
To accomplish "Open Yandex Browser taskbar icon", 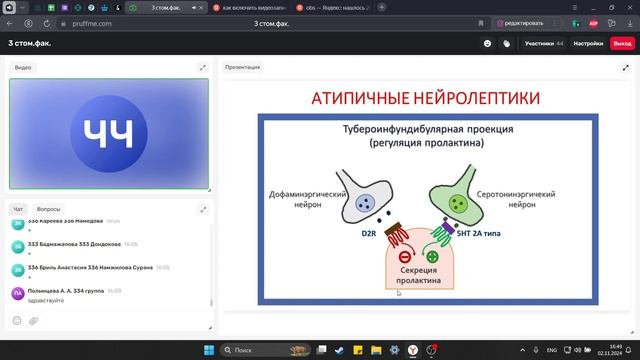I will click(x=413, y=350).
